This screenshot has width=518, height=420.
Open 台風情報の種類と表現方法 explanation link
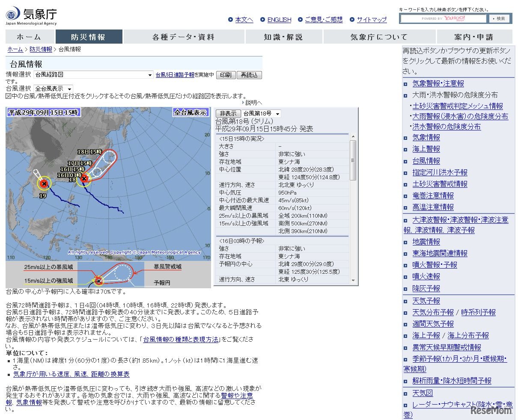coord(180,340)
